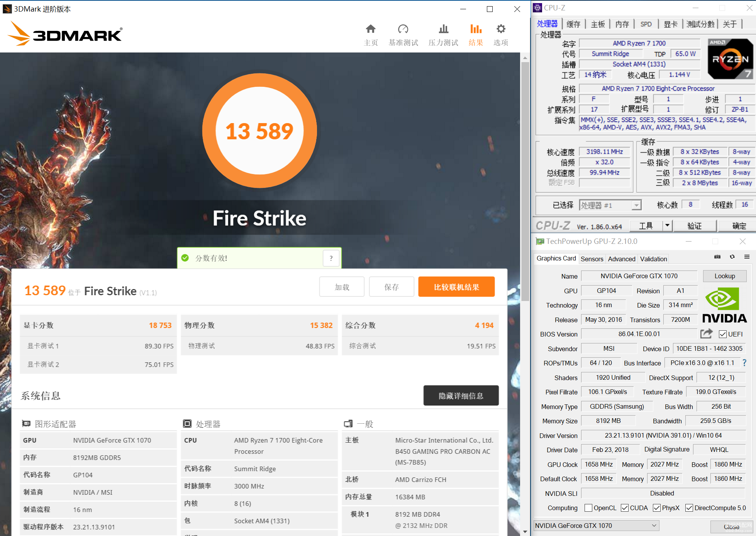Click the physics score 15 382 value

coord(321,325)
